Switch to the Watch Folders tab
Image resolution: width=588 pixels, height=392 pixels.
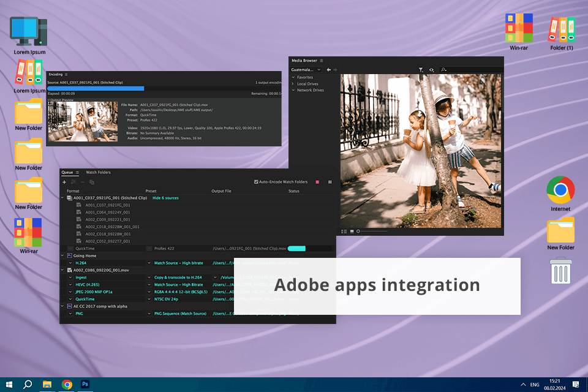click(x=98, y=173)
